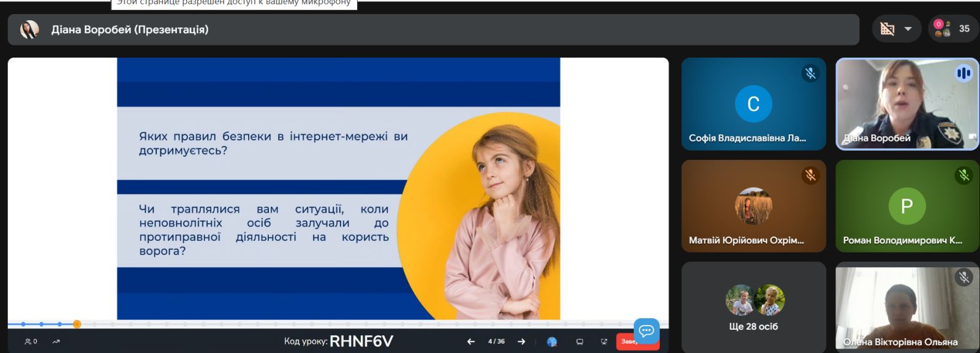980x353 pixels.
Task: Click the name label Матвій Юрійович Охрім...
Action: pos(746,240)
